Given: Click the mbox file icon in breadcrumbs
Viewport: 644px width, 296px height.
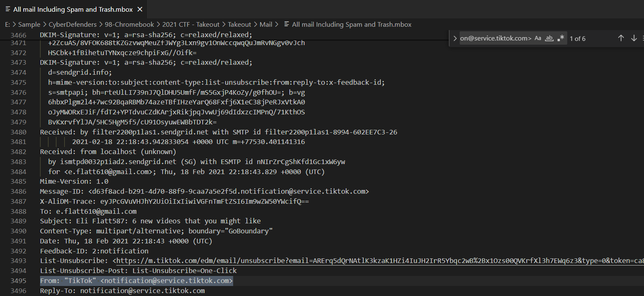Looking at the screenshot, I should coord(286,25).
